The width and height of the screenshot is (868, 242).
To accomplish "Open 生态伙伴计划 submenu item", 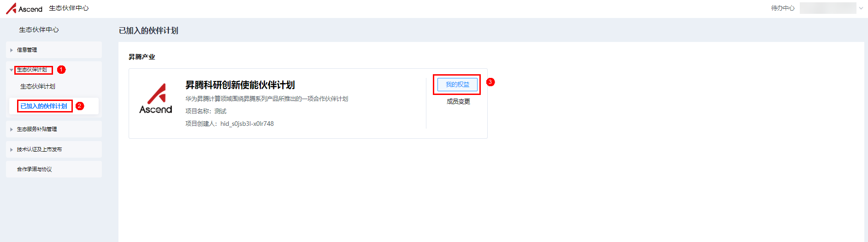I will [x=38, y=86].
